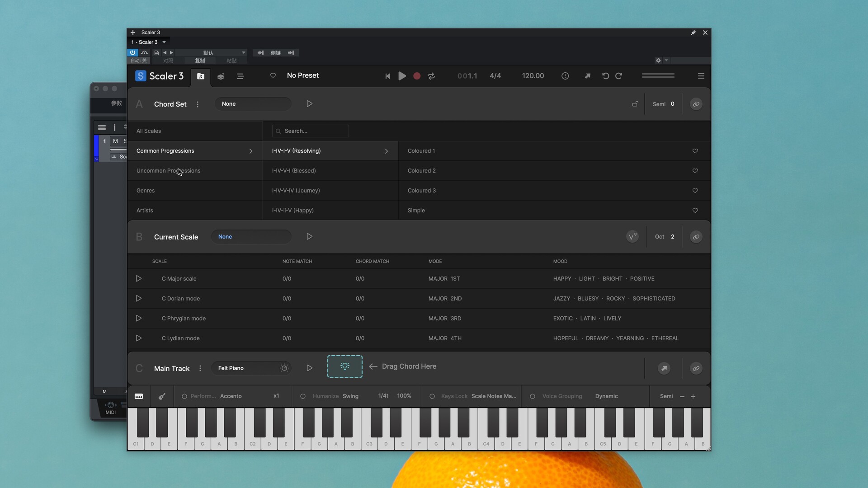Start playback with the main Play button
The image size is (868, 488).
click(x=402, y=76)
